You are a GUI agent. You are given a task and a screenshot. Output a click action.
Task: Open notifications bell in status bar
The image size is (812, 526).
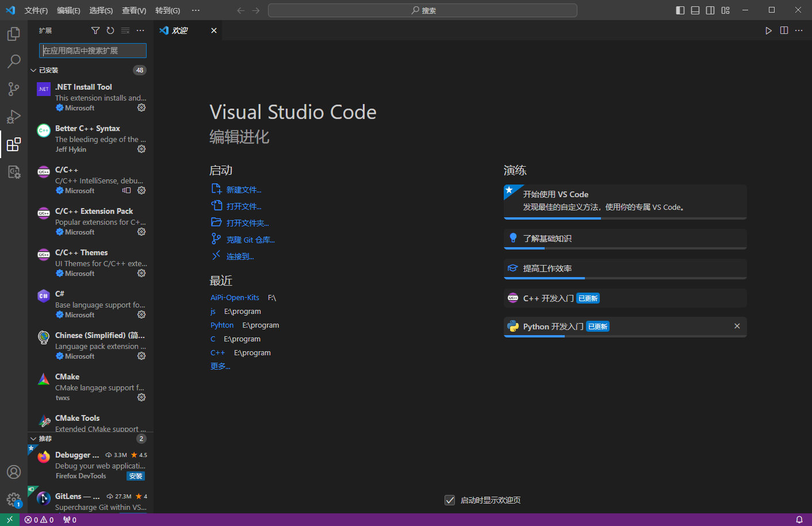click(x=799, y=520)
